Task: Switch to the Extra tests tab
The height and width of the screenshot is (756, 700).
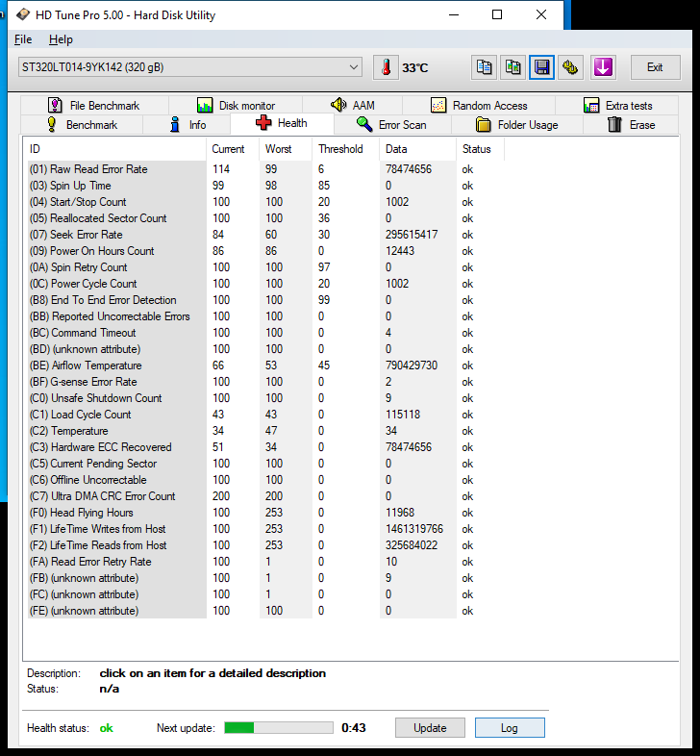Action: 617,105
